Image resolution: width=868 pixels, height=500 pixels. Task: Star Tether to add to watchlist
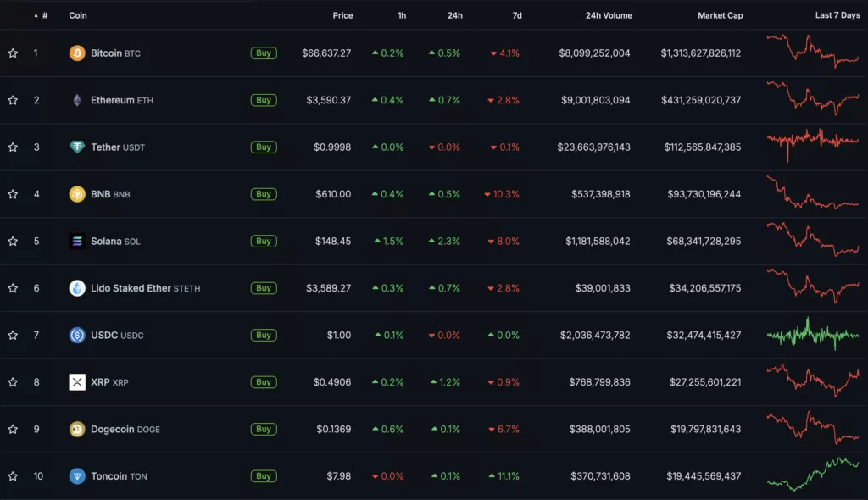pos(13,147)
